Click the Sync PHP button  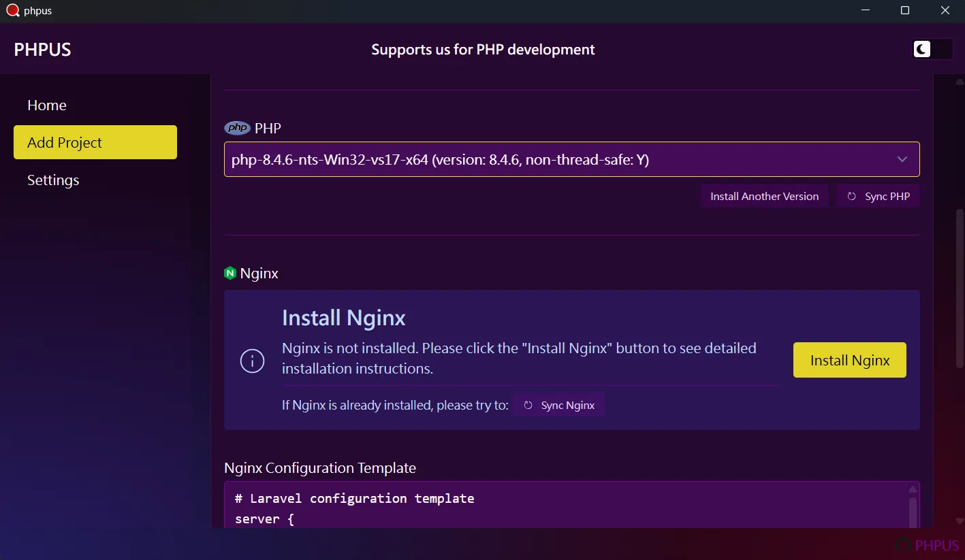878,196
